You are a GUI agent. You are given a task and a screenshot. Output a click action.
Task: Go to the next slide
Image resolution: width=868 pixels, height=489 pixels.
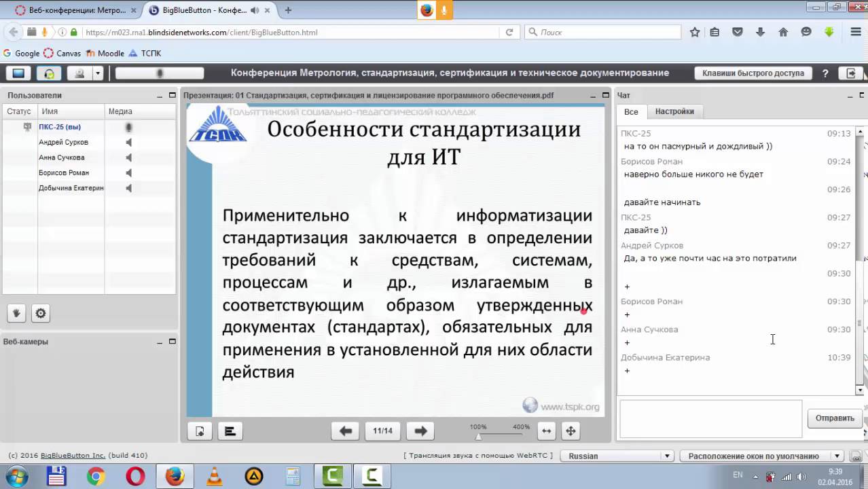click(x=420, y=431)
